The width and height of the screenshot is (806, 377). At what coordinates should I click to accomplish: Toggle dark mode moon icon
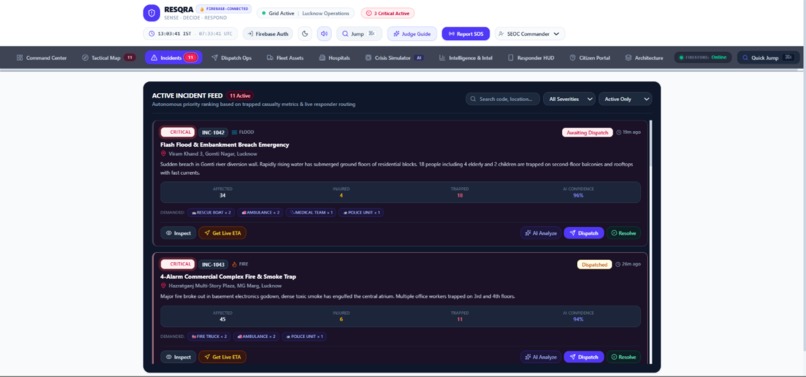tap(305, 34)
